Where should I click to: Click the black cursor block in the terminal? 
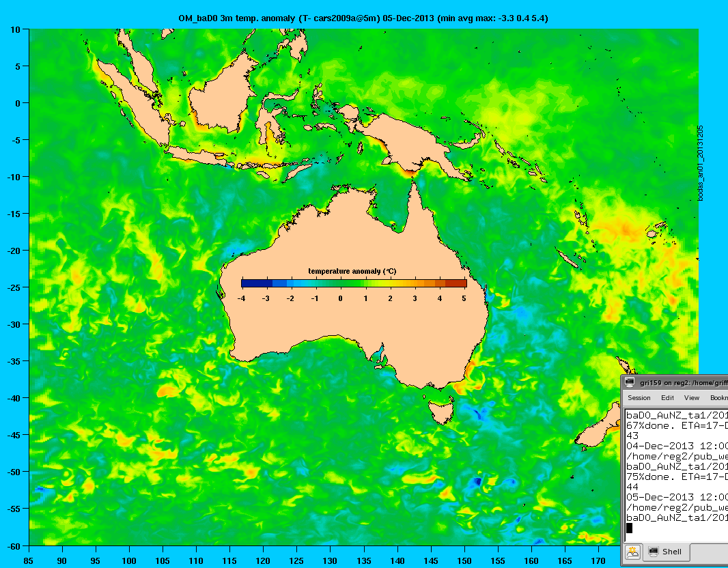click(629, 528)
